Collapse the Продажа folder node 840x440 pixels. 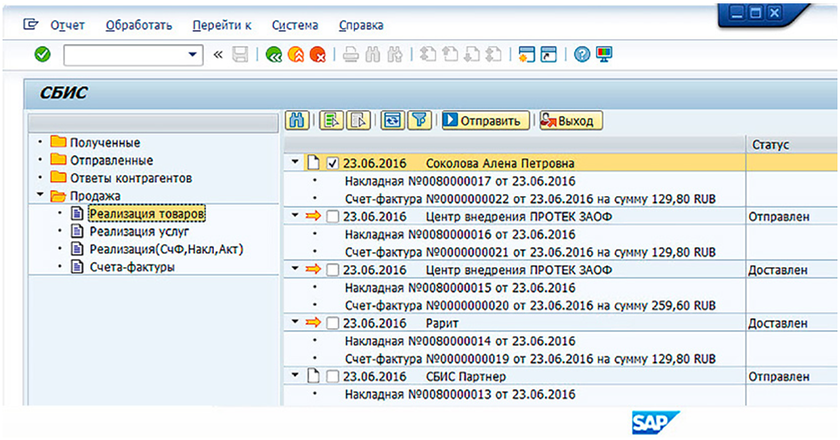tap(39, 196)
